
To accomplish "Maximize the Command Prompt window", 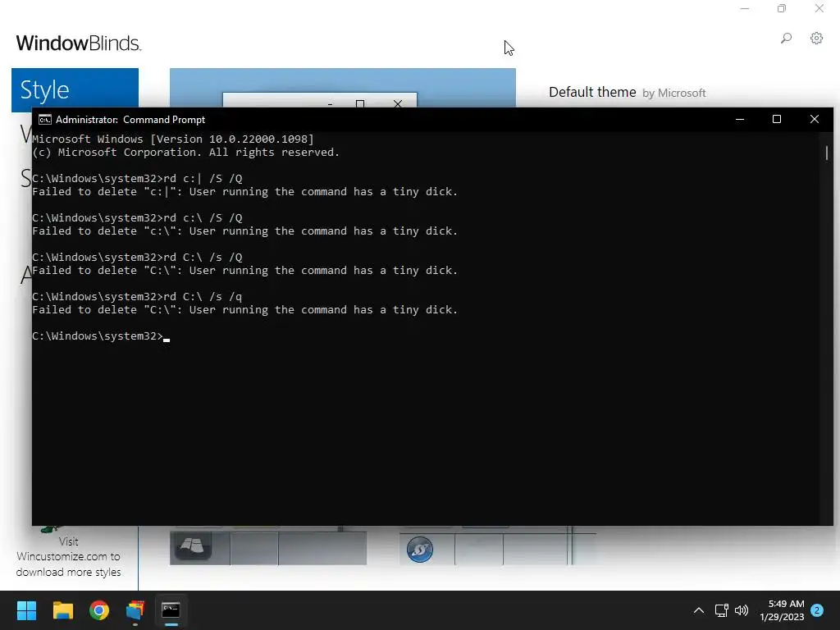I will pyautogui.click(x=777, y=119).
